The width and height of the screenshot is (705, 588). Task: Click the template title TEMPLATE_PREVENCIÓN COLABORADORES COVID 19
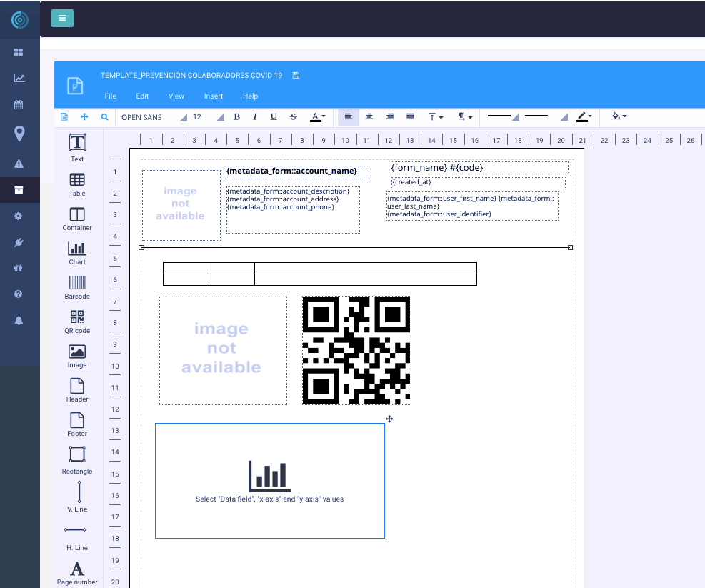(x=191, y=75)
